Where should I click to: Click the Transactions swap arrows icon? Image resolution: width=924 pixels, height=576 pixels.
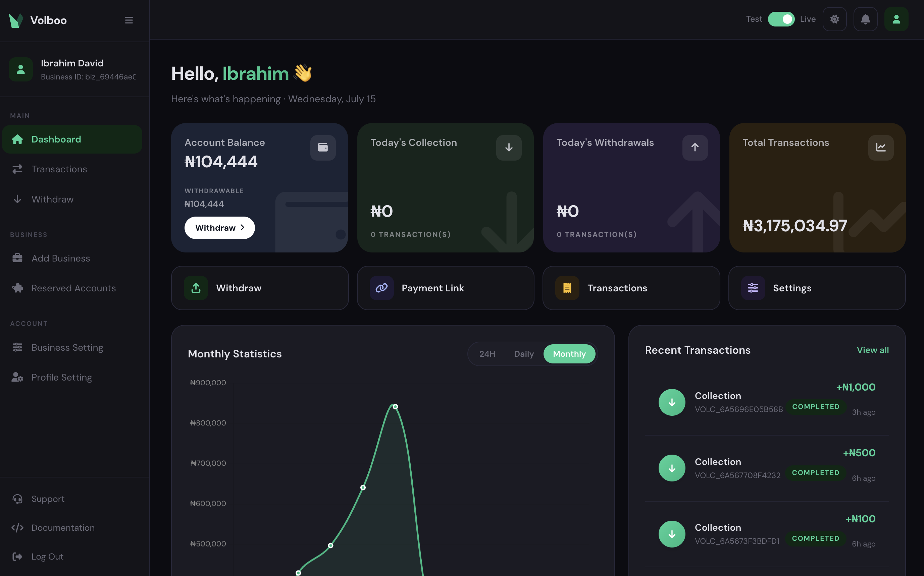click(17, 169)
